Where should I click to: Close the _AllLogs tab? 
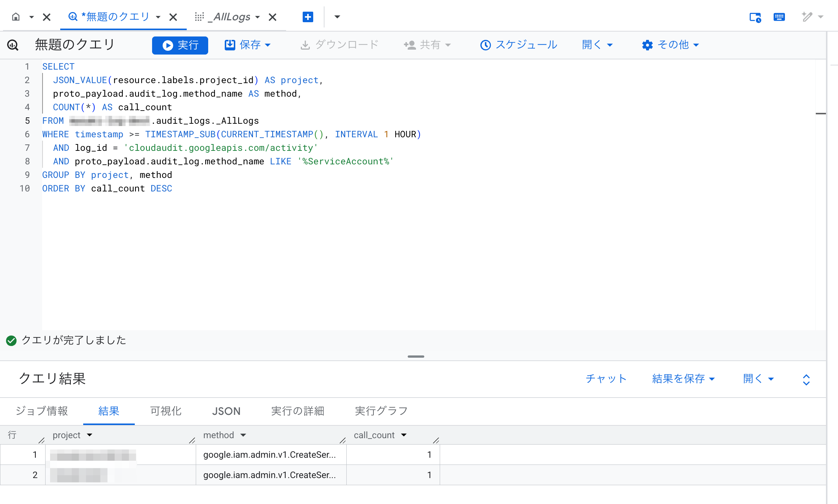pyautogui.click(x=273, y=17)
